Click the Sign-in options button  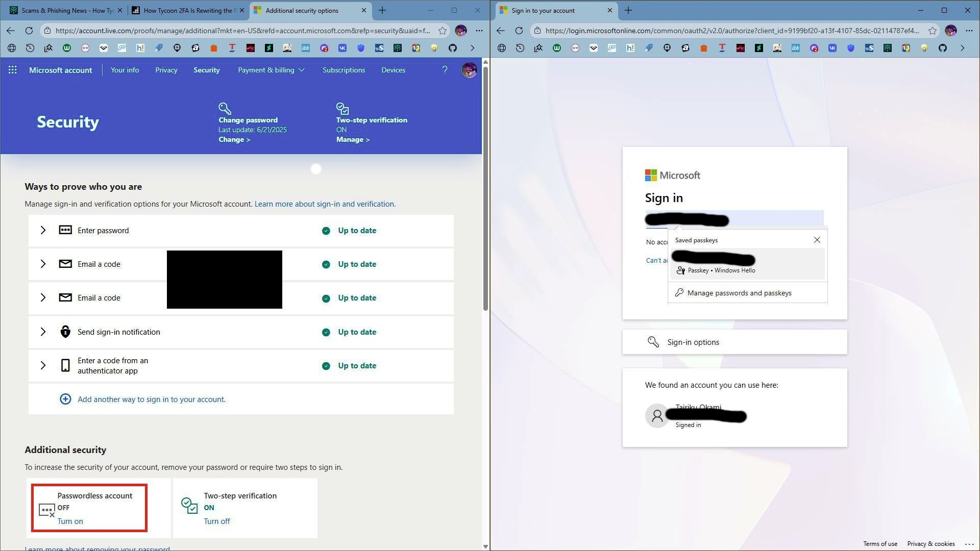click(734, 342)
